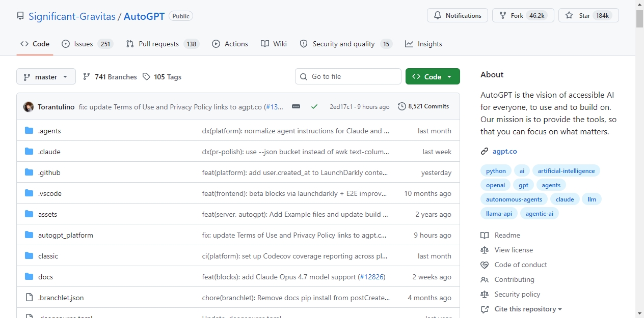Open the Security and quality tab

click(346, 44)
